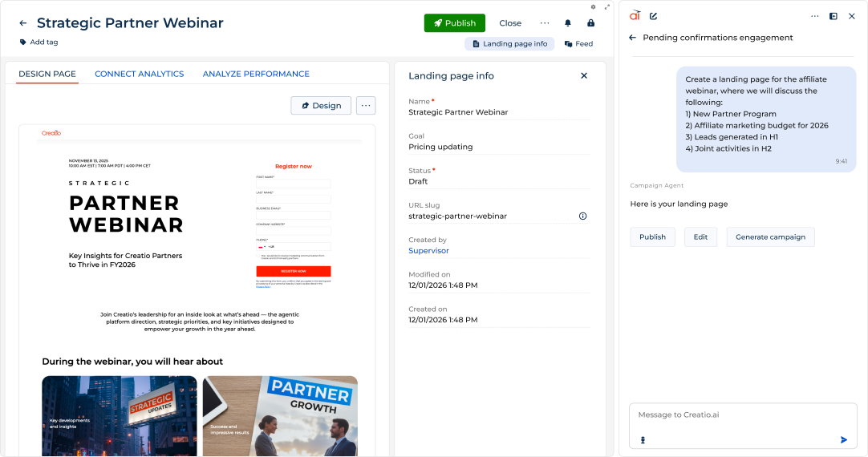Show URL slug info icon

pyautogui.click(x=582, y=216)
